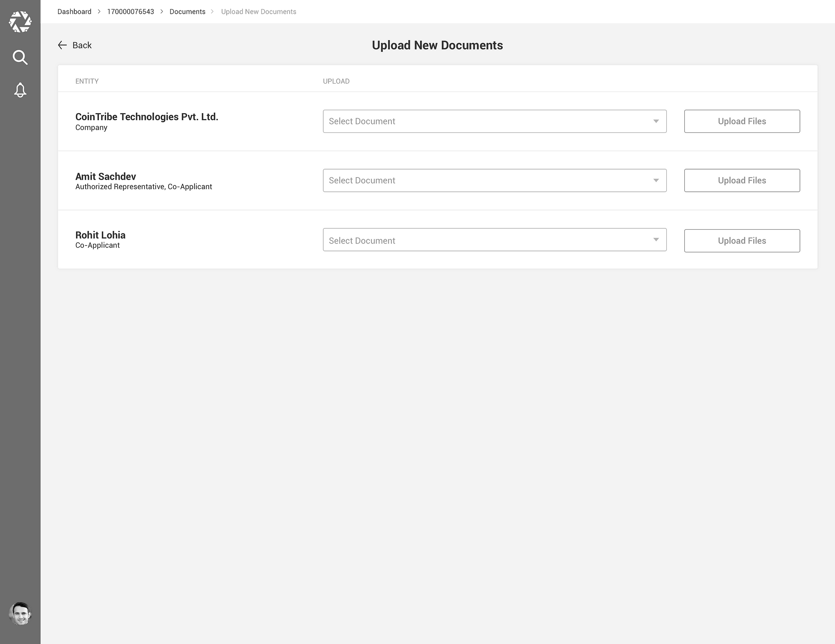The height and width of the screenshot is (644, 835).
Task: Open search from the sidebar magnifier icon
Action: (20, 57)
